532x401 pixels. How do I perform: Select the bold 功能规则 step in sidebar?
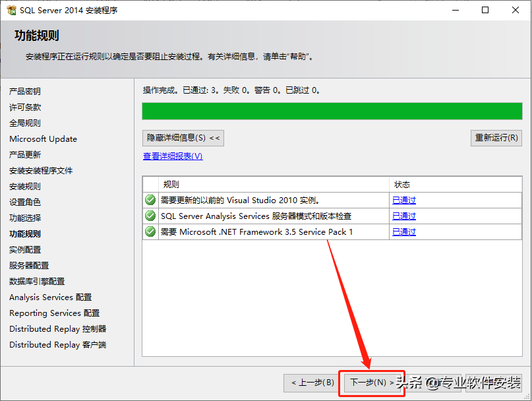click(x=25, y=234)
